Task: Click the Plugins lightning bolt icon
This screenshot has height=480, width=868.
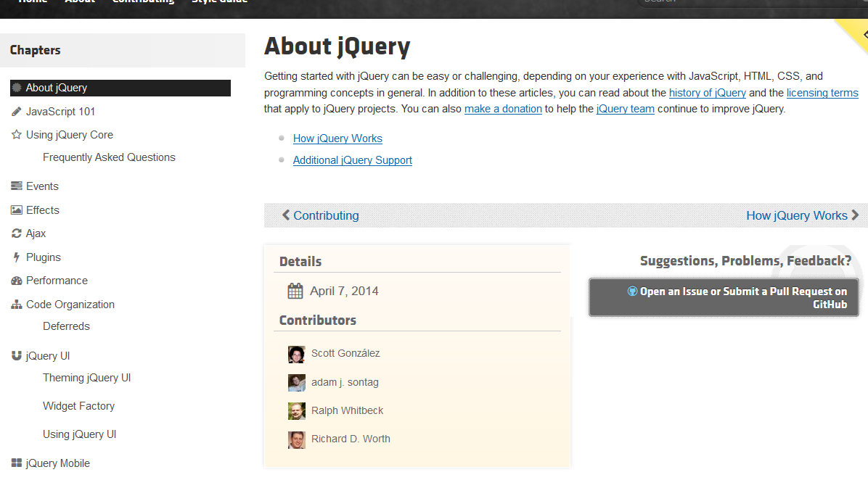Action: 17,257
